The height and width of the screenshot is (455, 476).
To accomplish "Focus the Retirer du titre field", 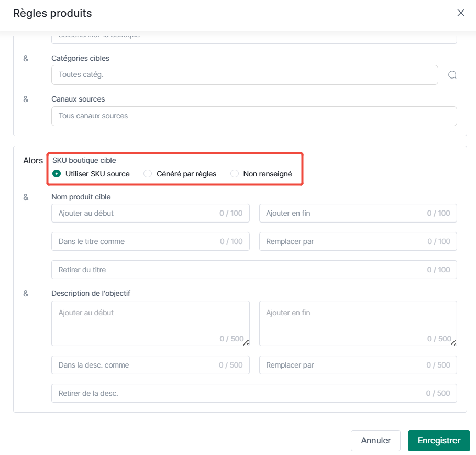I will pyautogui.click(x=254, y=270).
